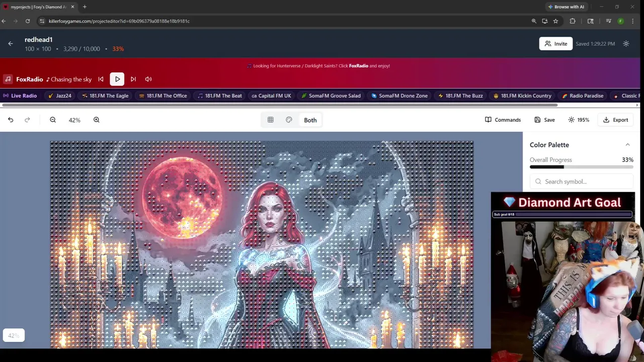Click the FoxRadio link in banner
This screenshot has width=644, height=362.
click(x=358, y=66)
